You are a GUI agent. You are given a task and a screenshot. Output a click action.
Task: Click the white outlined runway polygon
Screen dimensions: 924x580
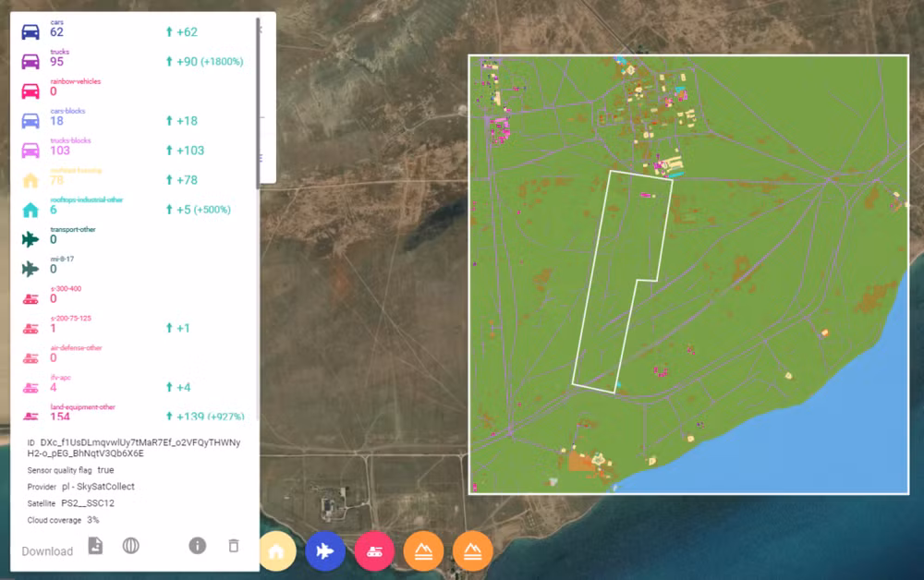pyautogui.click(x=623, y=282)
